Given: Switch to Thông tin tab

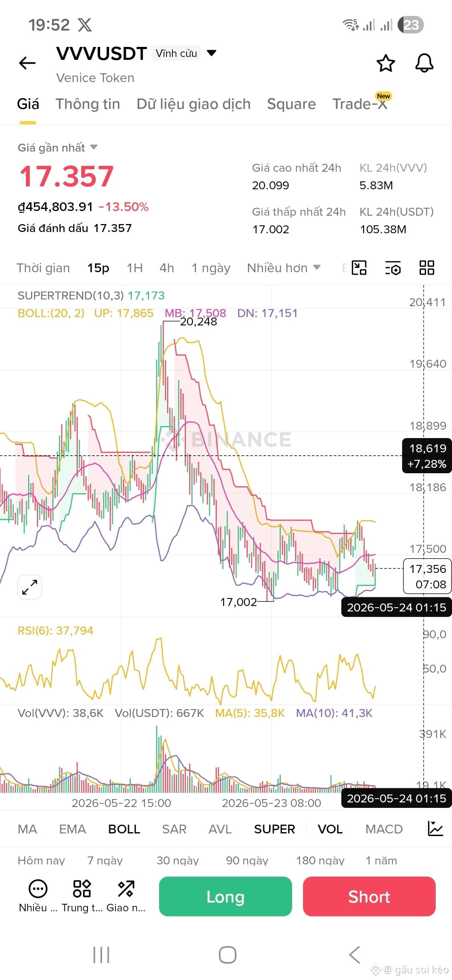Looking at the screenshot, I should point(88,104).
